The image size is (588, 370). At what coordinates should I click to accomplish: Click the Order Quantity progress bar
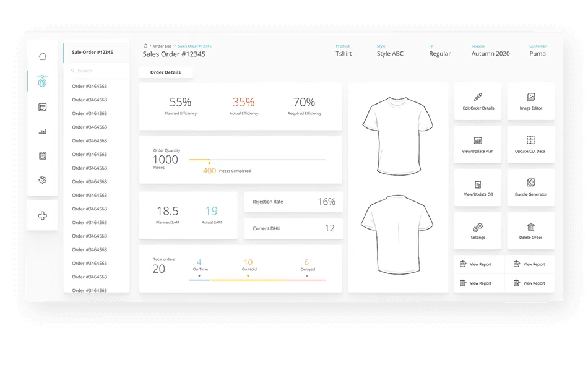click(257, 160)
